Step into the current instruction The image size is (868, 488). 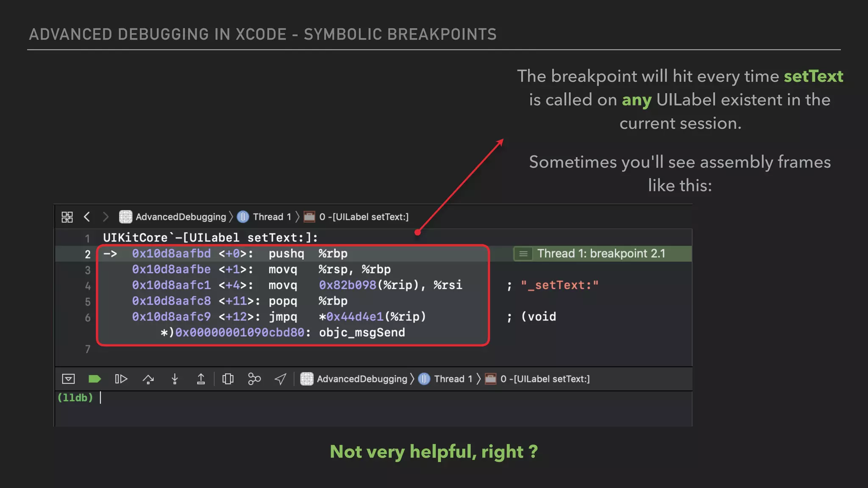click(x=175, y=379)
